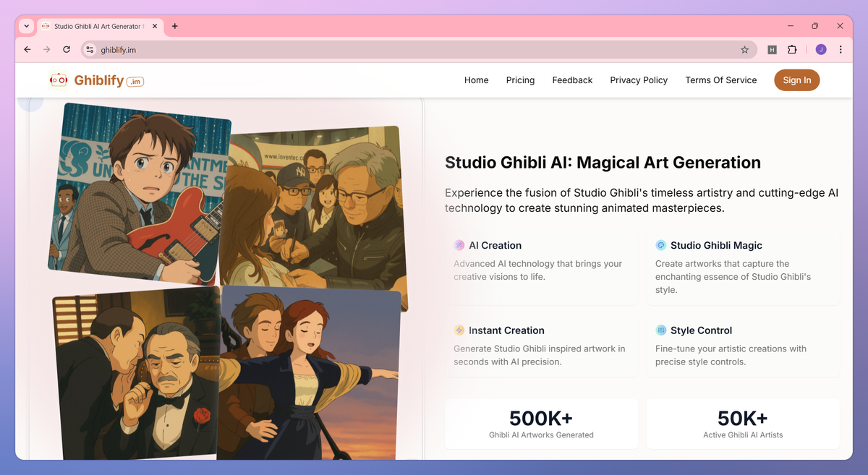Open the site information icon in address bar

pos(90,50)
